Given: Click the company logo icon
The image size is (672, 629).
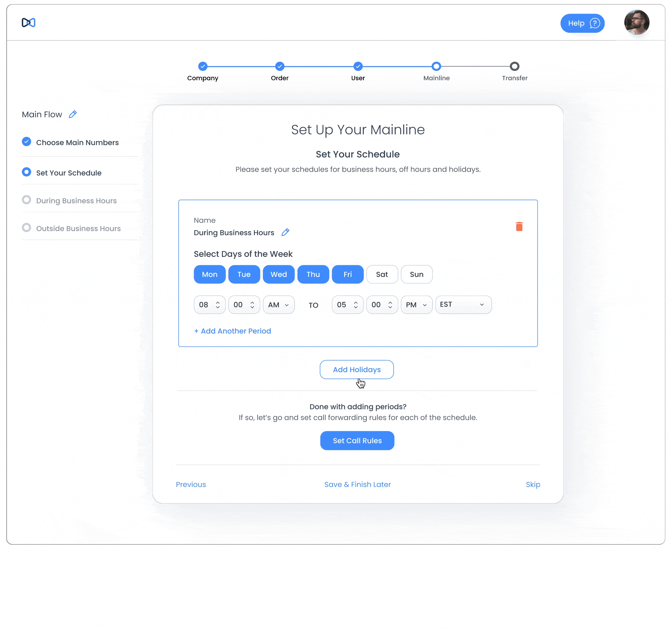Looking at the screenshot, I should point(28,23).
